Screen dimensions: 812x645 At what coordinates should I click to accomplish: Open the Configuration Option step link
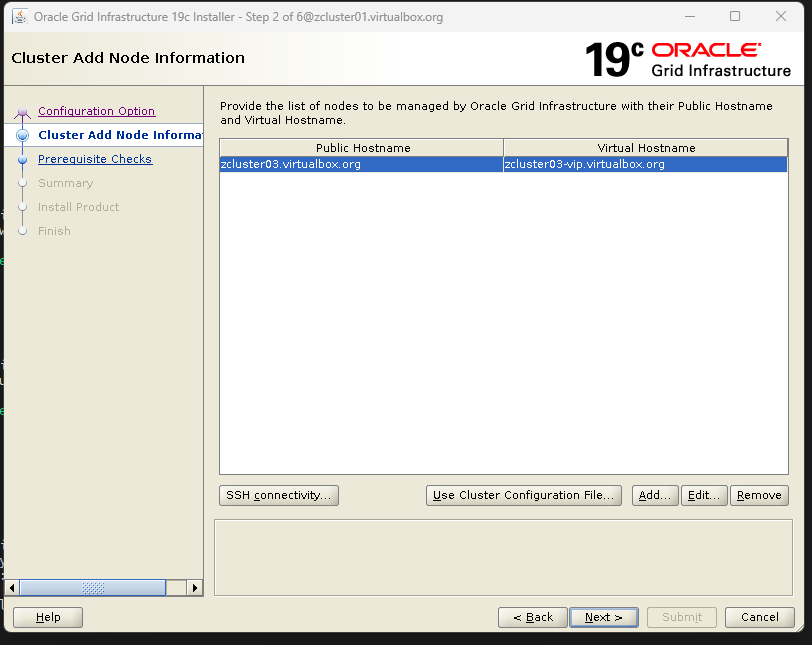tap(96, 111)
